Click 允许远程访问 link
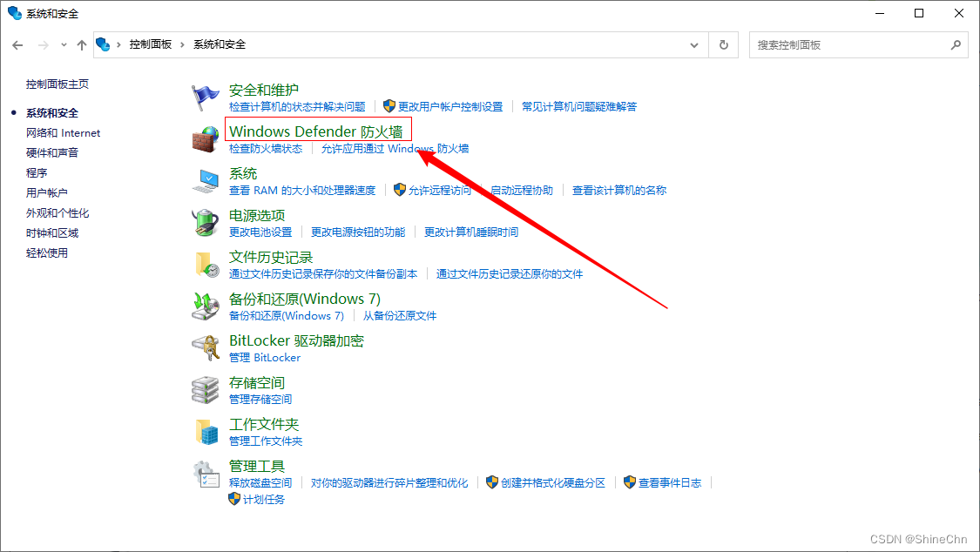980x552 pixels. point(440,191)
